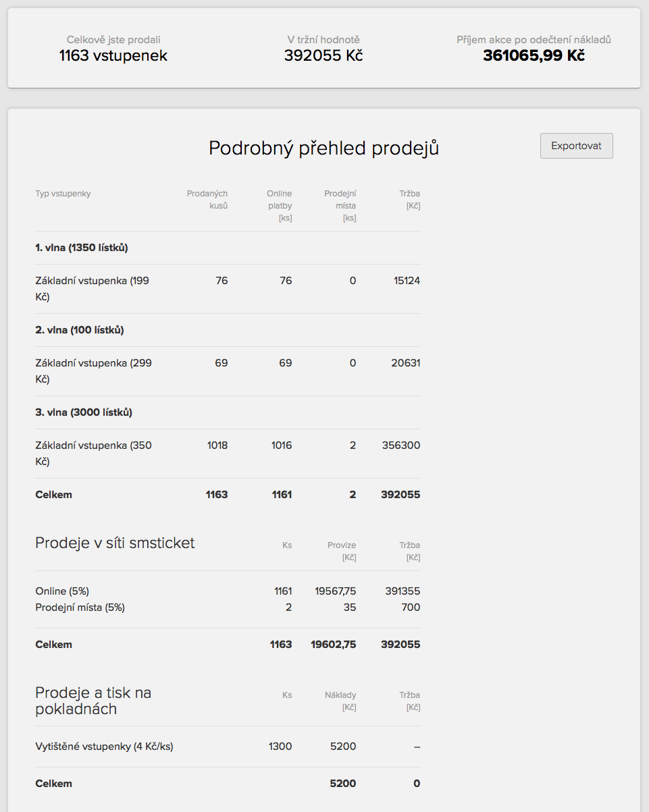Image resolution: width=649 pixels, height=812 pixels.
Task: Select 'Základní vstupenka (299 Kč)' row label
Action: tap(93, 371)
